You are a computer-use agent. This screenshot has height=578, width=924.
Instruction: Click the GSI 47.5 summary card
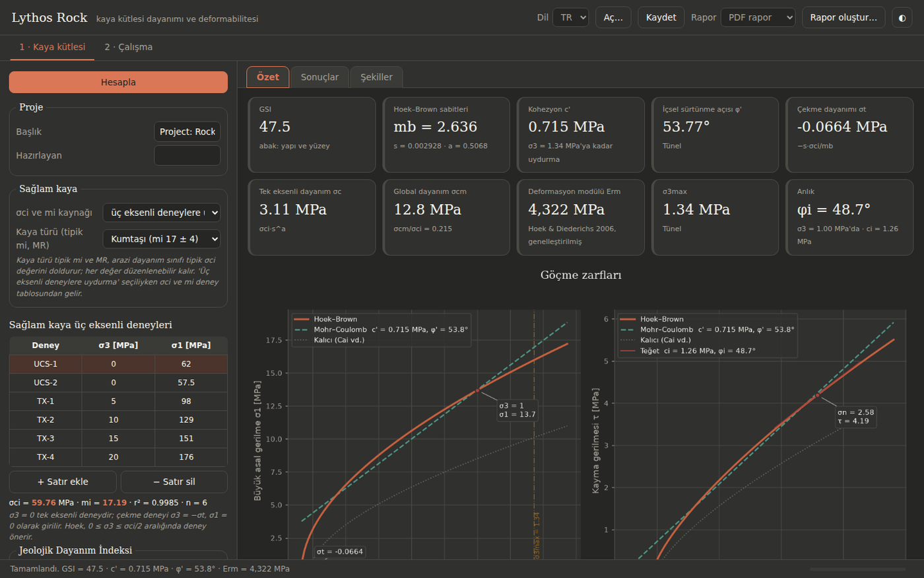[x=312, y=135]
